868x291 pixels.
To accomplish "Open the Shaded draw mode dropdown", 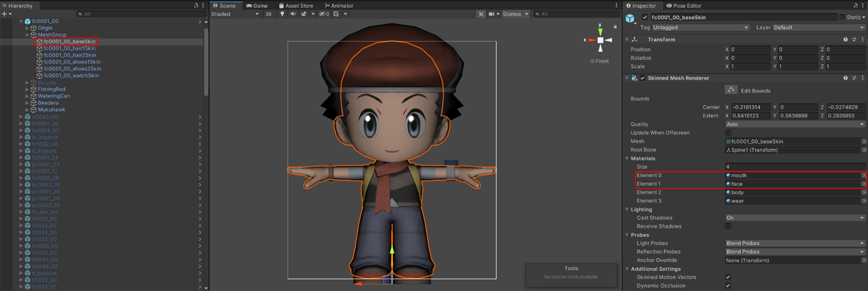I will (235, 14).
